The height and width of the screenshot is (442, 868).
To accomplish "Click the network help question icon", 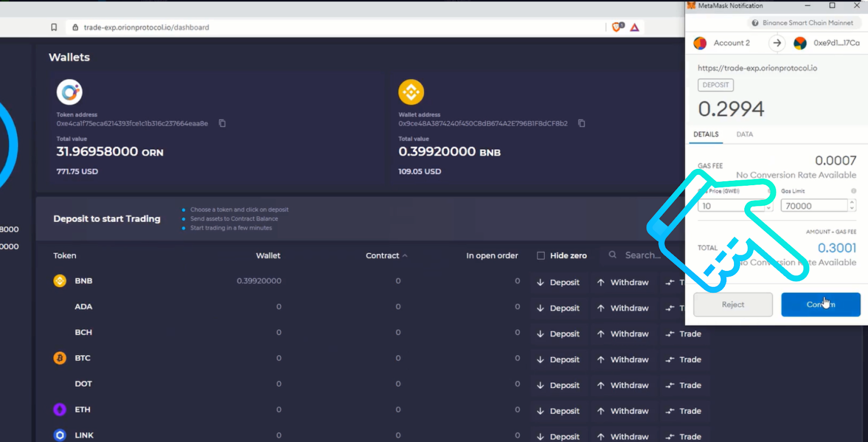I will pos(755,23).
